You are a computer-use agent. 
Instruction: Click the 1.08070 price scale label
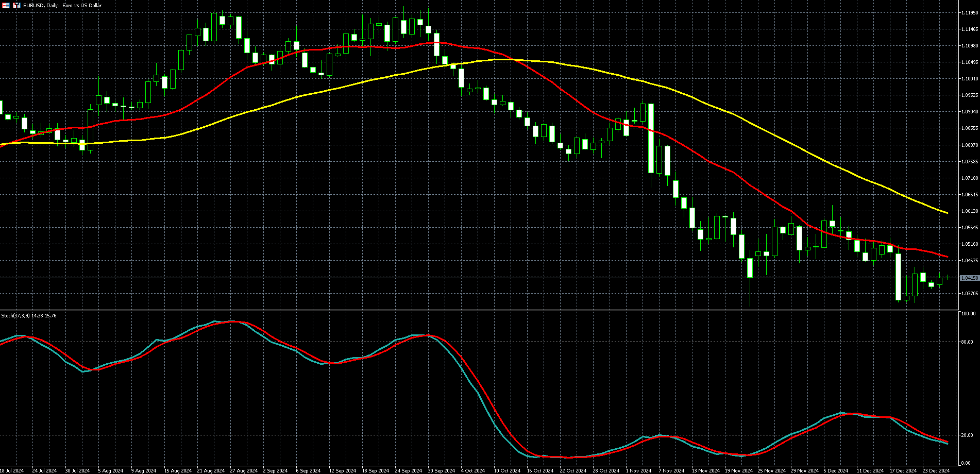969,145
